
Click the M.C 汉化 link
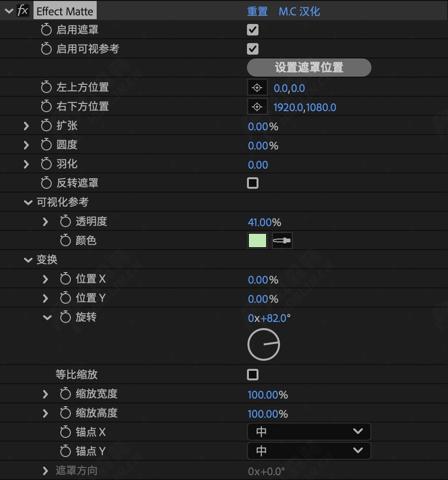[x=299, y=11]
